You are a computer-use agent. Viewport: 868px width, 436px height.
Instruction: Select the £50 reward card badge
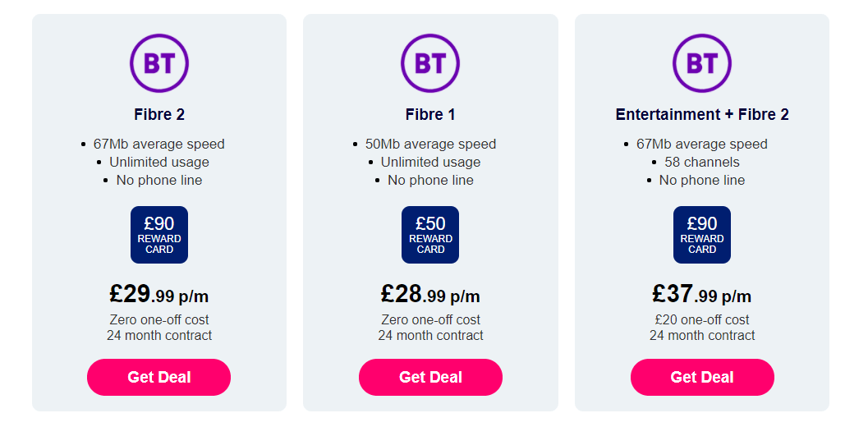430,235
